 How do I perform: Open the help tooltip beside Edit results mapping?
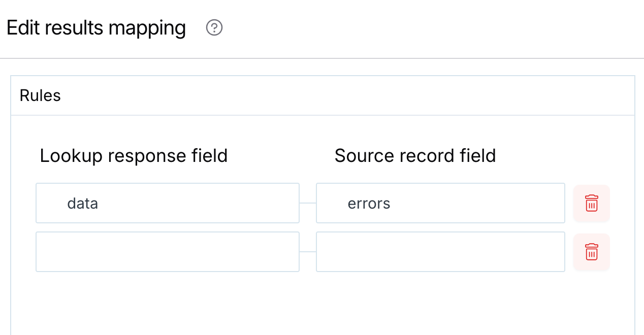click(214, 28)
